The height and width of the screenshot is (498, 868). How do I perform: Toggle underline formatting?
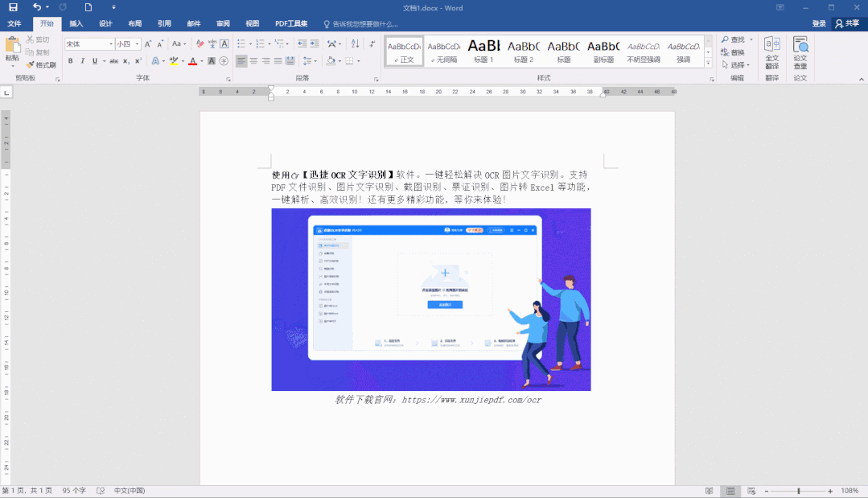[95, 61]
